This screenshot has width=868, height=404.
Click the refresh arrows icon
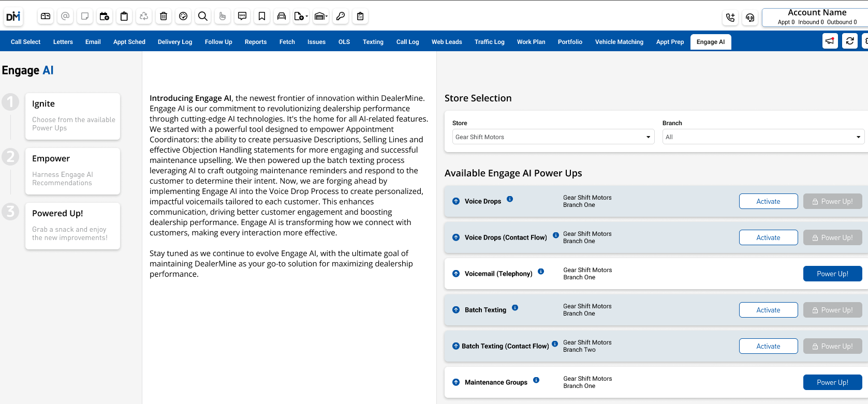point(850,41)
